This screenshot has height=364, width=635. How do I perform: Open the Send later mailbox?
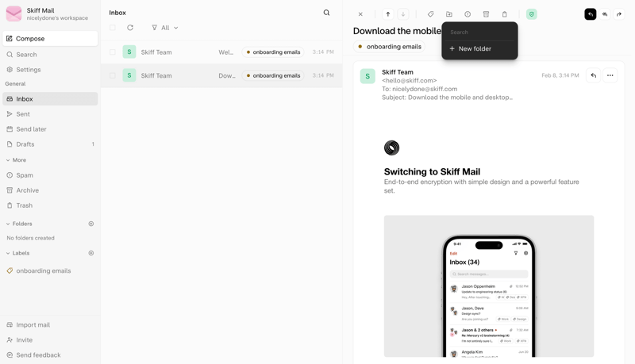pos(50,129)
